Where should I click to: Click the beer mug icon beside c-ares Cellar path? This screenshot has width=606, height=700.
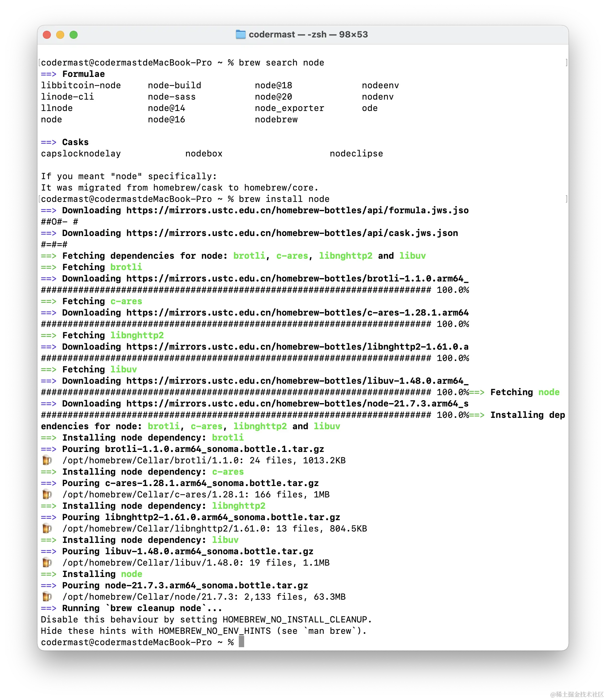pos(47,494)
